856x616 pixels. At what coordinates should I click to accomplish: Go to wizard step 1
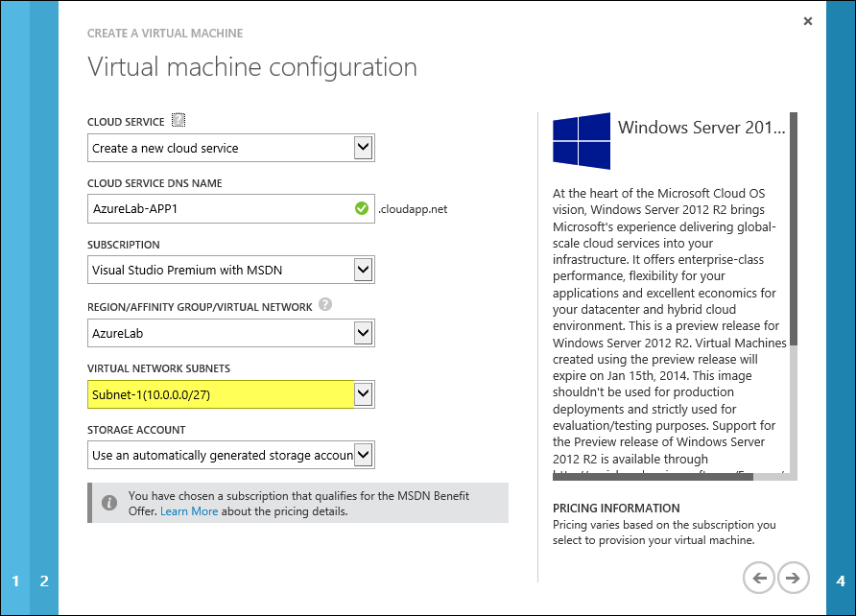(15, 580)
